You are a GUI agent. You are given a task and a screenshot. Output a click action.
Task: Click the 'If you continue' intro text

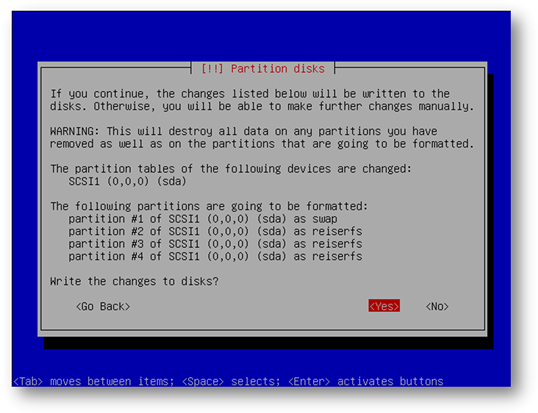[262, 100]
